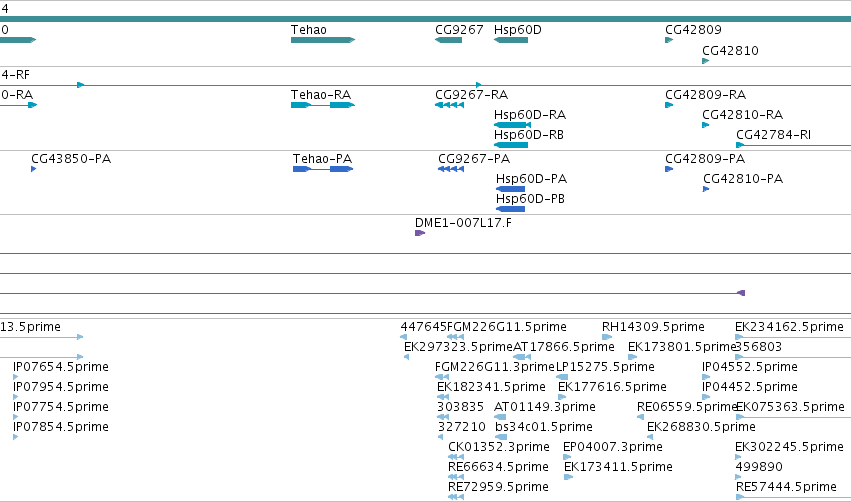Click the EP04007.3prime EST feature
851x502 pixels.
[567, 457]
